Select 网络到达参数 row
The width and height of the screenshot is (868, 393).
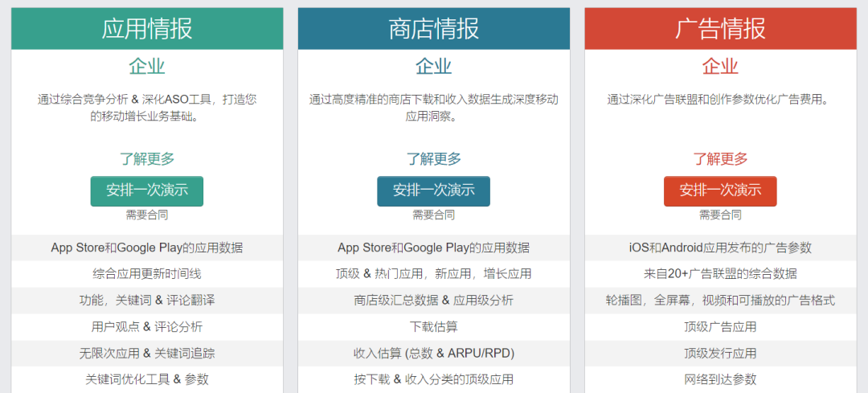pyautogui.click(x=721, y=379)
